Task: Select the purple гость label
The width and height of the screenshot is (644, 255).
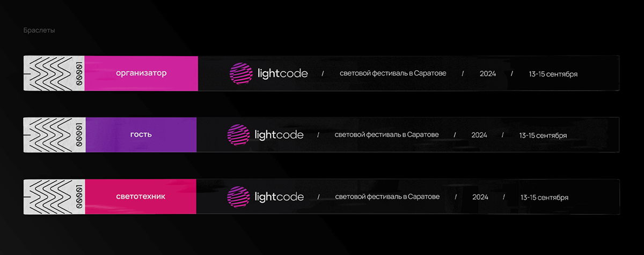Action: [141, 134]
